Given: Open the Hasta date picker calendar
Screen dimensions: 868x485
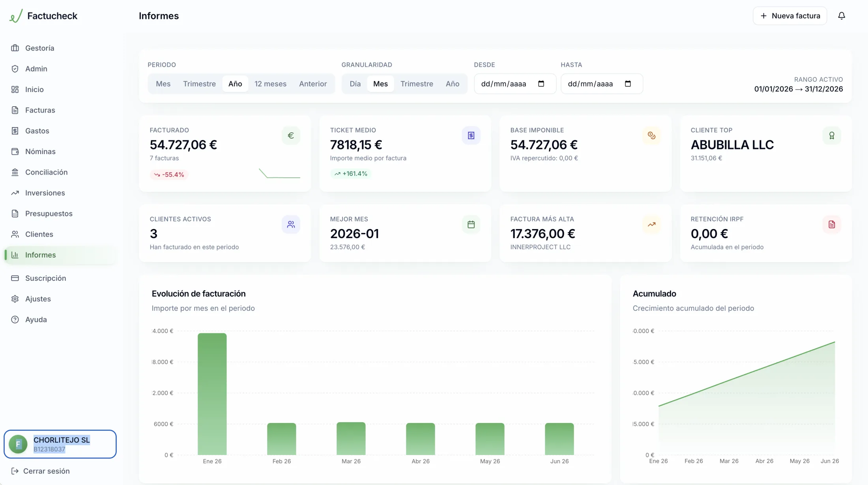Looking at the screenshot, I should coord(628,84).
